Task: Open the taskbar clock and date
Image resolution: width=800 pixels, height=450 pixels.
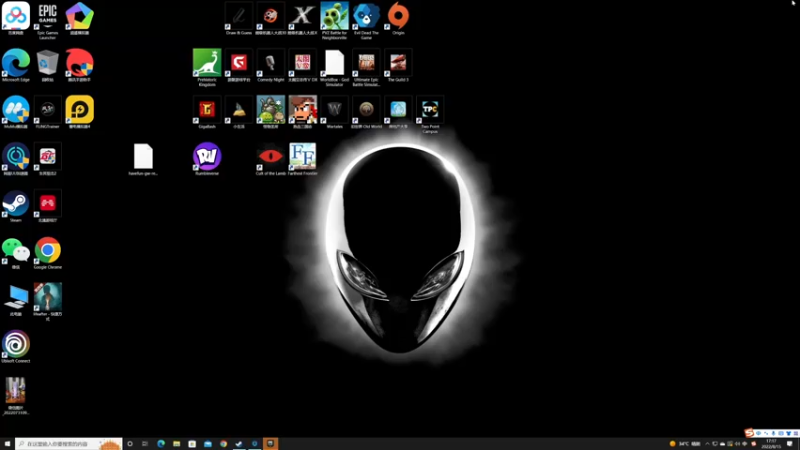Action: coord(771,444)
